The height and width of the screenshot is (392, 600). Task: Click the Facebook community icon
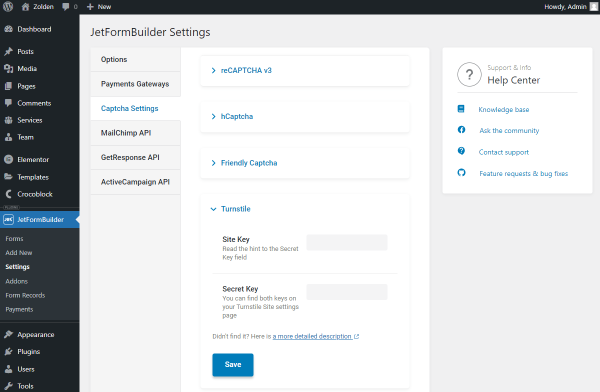tap(461, 130)
